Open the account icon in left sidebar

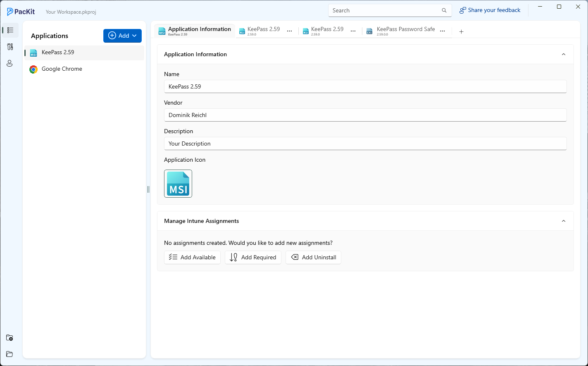(x=10, y=63)
